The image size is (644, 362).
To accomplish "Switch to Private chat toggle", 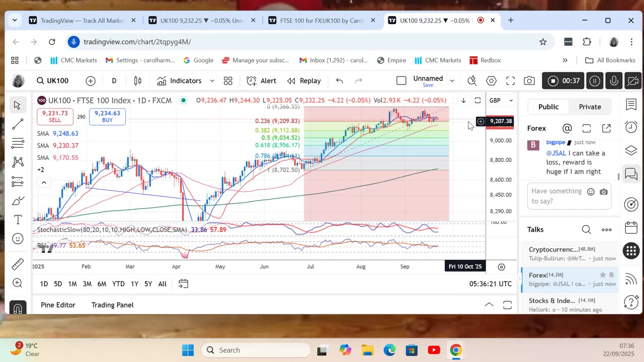I will (590, 107).
